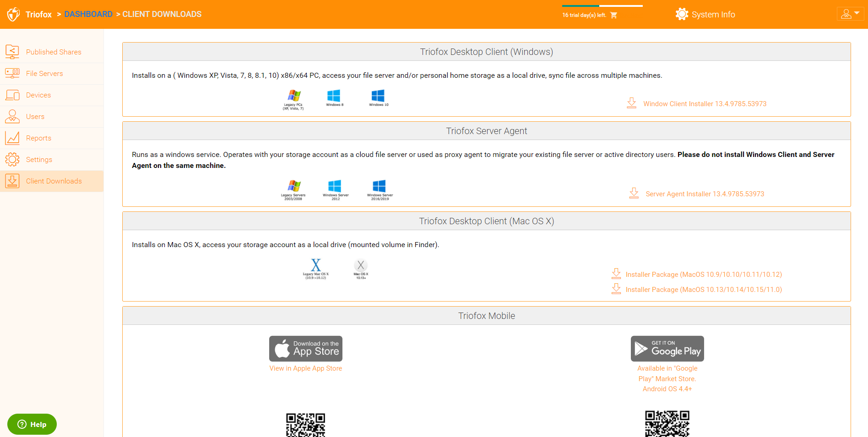The image size is (868, 437).
Task: Open the Devices menu item
Action: 38,95
